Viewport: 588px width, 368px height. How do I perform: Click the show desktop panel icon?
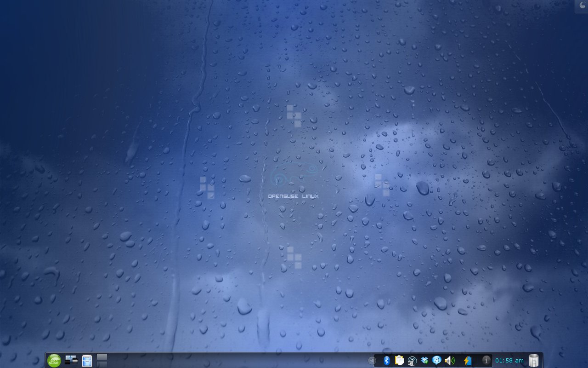71,360
